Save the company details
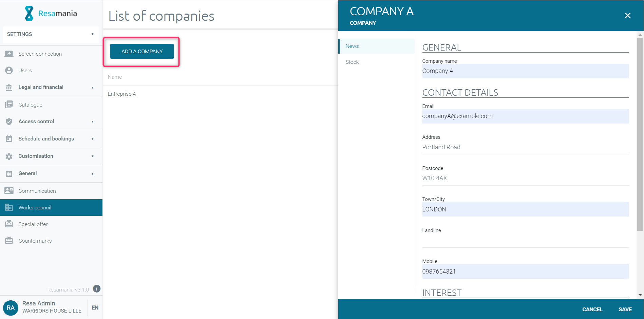Image resolution: width=644 pixels, height=319 pixels. point(625,309)
